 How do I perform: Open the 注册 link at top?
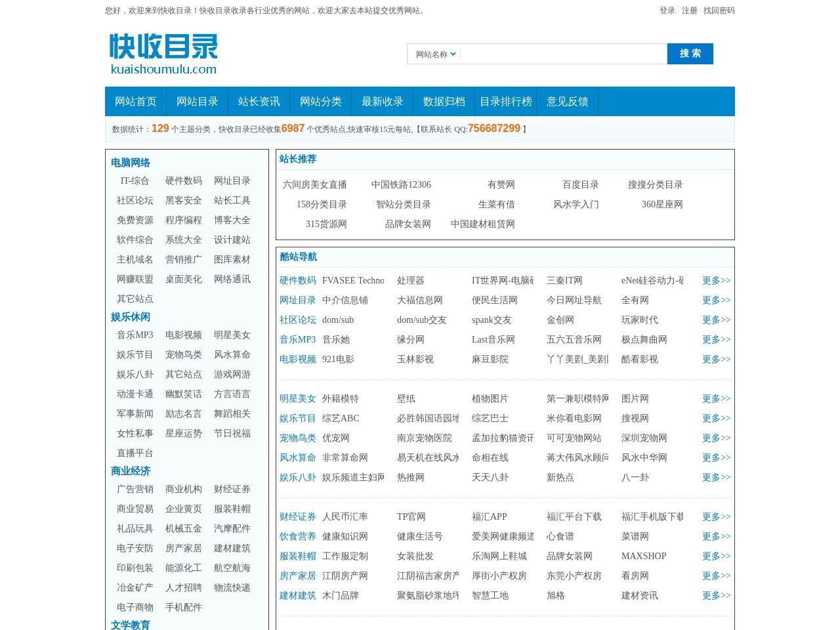[689, 10]
